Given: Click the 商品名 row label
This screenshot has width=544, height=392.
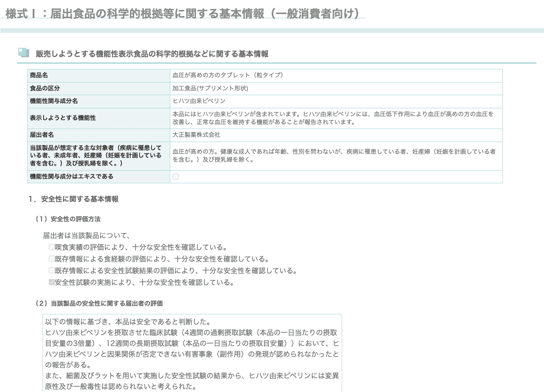Looking at the screenshot, I should point(39,75).
